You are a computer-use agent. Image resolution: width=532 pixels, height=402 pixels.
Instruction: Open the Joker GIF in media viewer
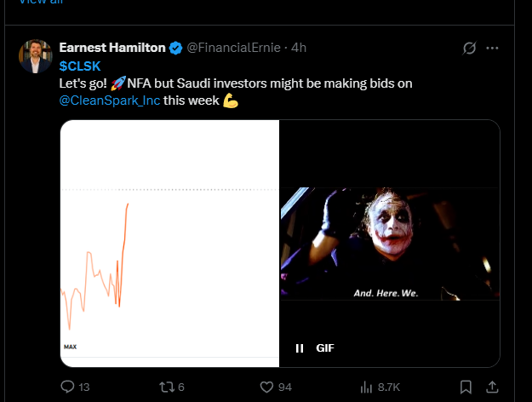click(390, 243)
